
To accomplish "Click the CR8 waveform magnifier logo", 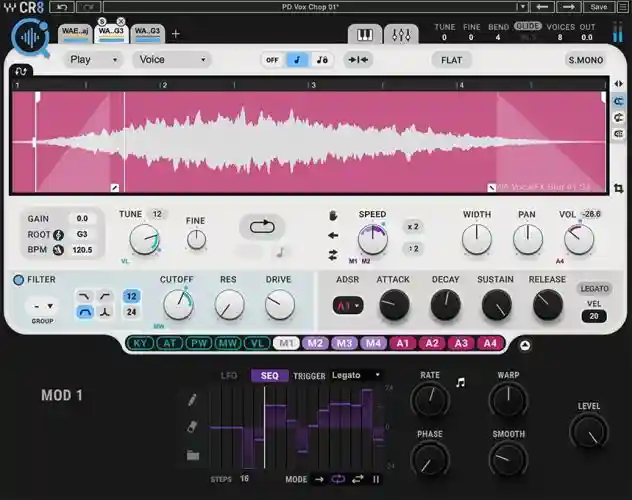I will point(31,38).
